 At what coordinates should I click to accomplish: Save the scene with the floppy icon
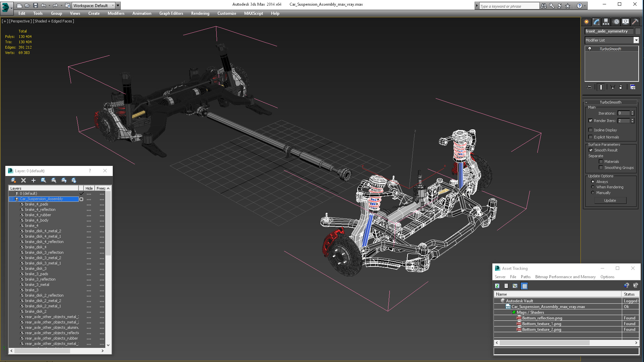pos(36,5)
